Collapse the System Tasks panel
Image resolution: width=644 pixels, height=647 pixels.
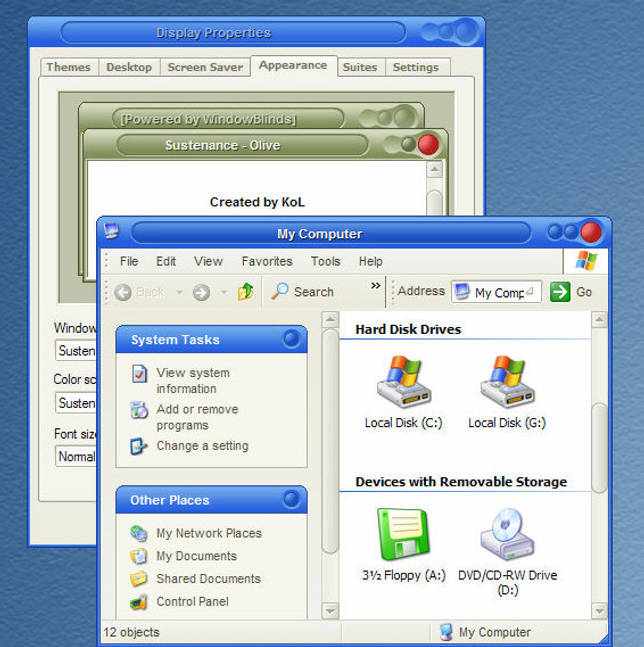(292, 339)
